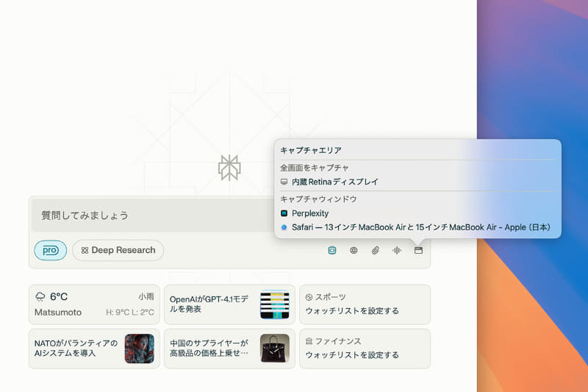Click the handbag thumbnail image
The image size is (588, 392).
point(275,349)
